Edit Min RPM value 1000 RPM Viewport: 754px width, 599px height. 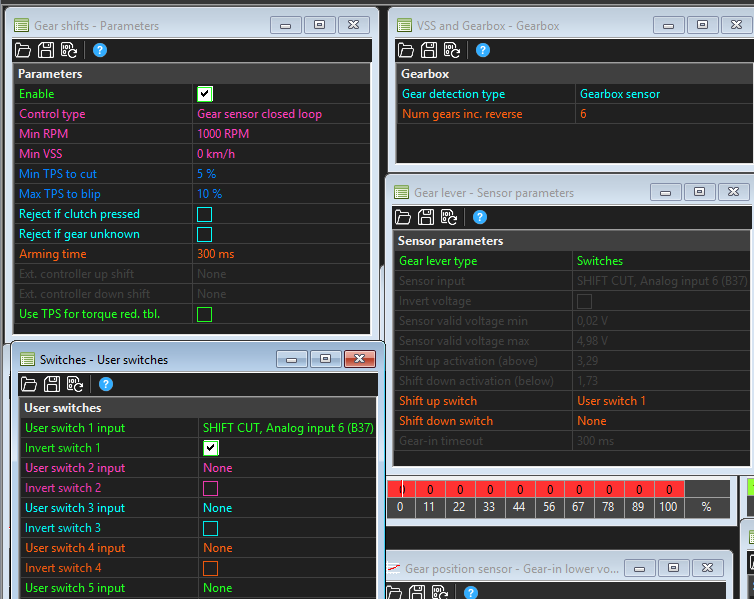[x=281, y=134]
